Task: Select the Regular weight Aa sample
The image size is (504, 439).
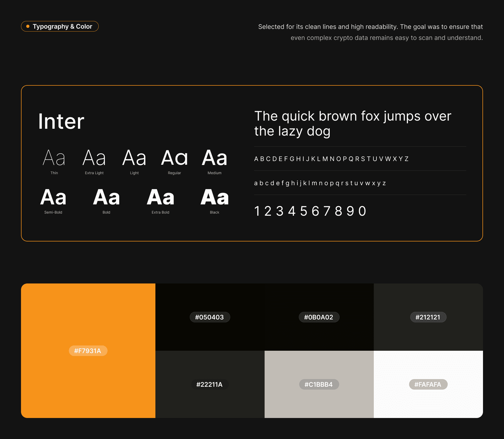Action: [174, 158]
